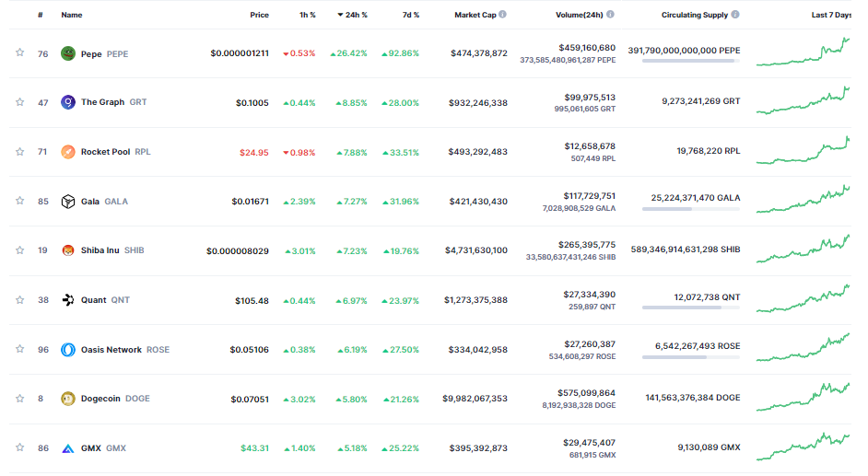The image size is (868, 476).
Task: Open Gala 7-day sparkline chart
Action: (803, 199)
